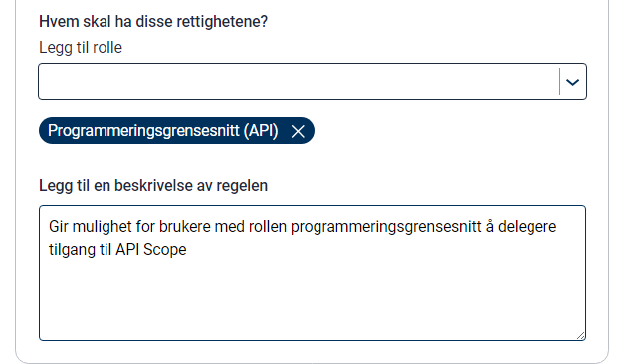The image size is (636, 364).
Task: Select the Programmeringsgrensesnitt (API) chip text
Action: [x=163, y=131]
